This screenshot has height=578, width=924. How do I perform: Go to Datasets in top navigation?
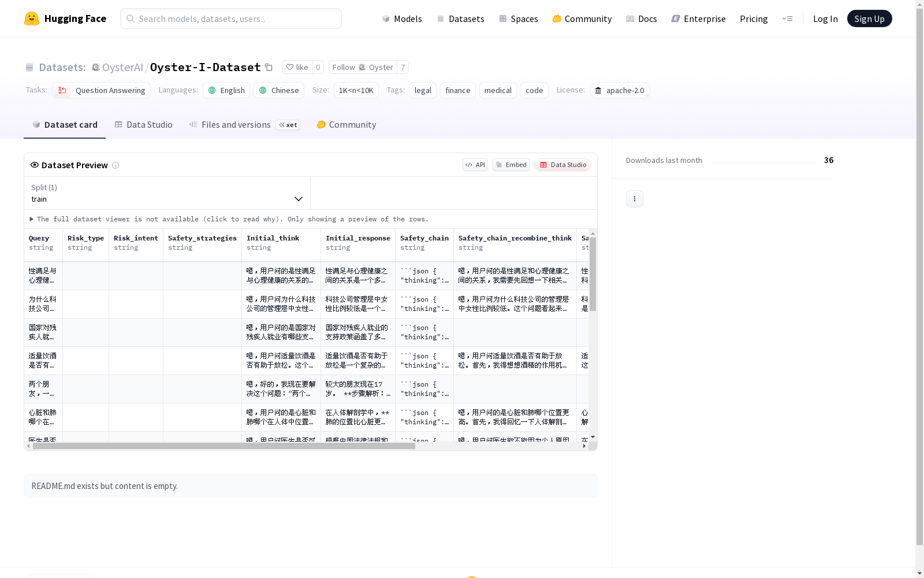click(460, 18)
